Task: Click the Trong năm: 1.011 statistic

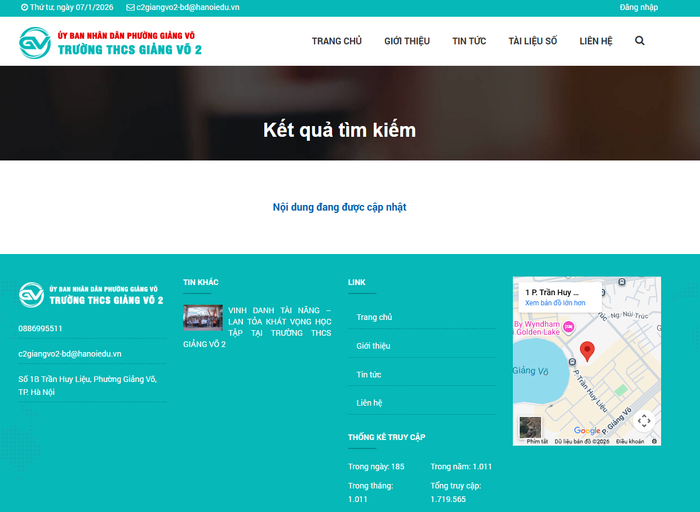Action: click(x=461, y=466)
